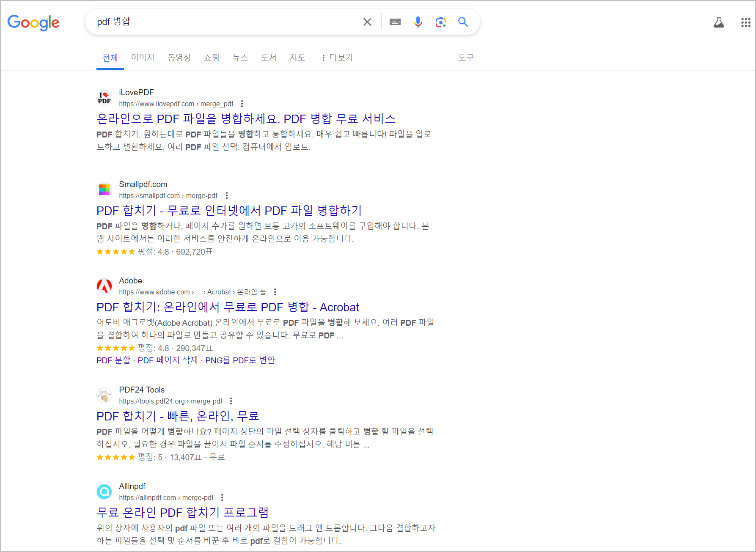Click the Smallpdf.com site name
The width and height of the screenshot is (756, 552).
click(x=143, y=184)
